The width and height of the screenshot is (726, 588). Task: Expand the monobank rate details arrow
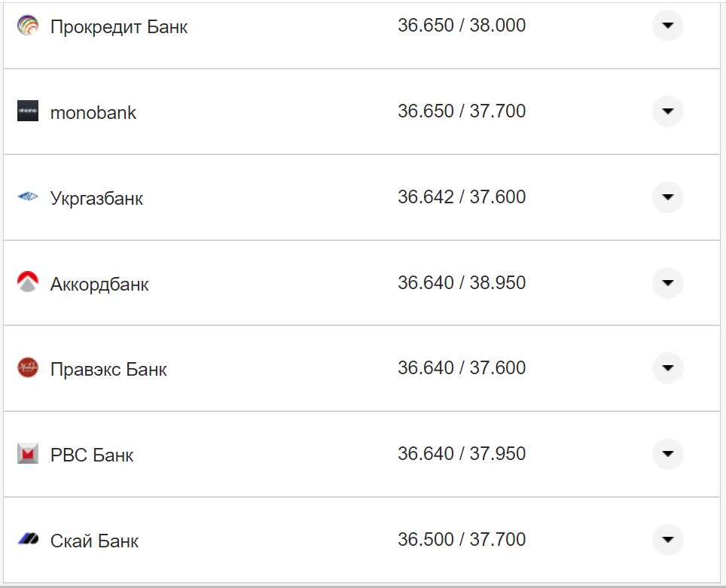coord(667,111)
